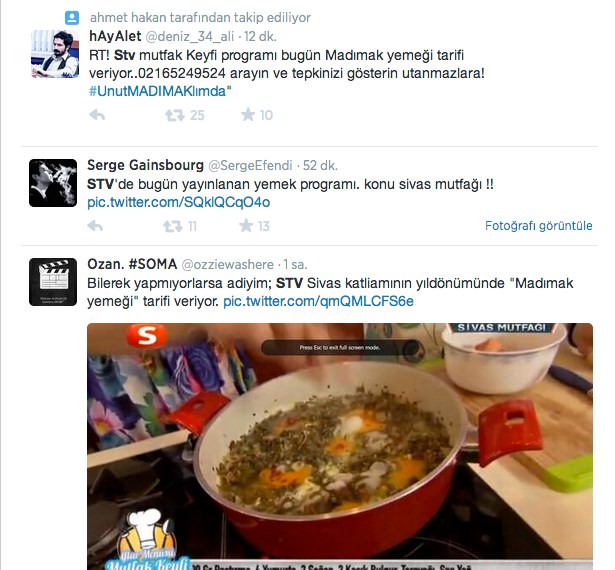This screenshot has height=570, width=615.
Task: Open hAyAlet's profile picture
Action: click(55, 54)
